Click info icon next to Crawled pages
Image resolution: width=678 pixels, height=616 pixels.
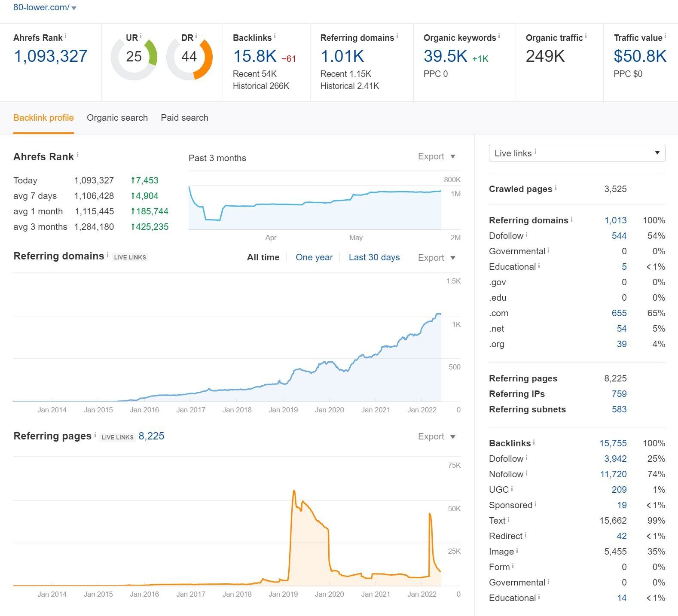[556, 188]
